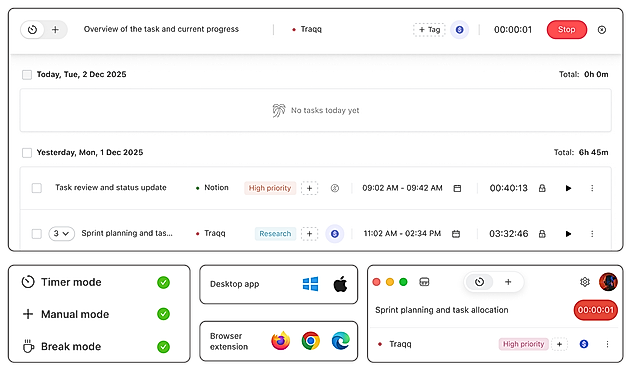Open the calendar icon on Sprint planning row
This screenshot has width=632, height=368.
(x=456, y=234)
